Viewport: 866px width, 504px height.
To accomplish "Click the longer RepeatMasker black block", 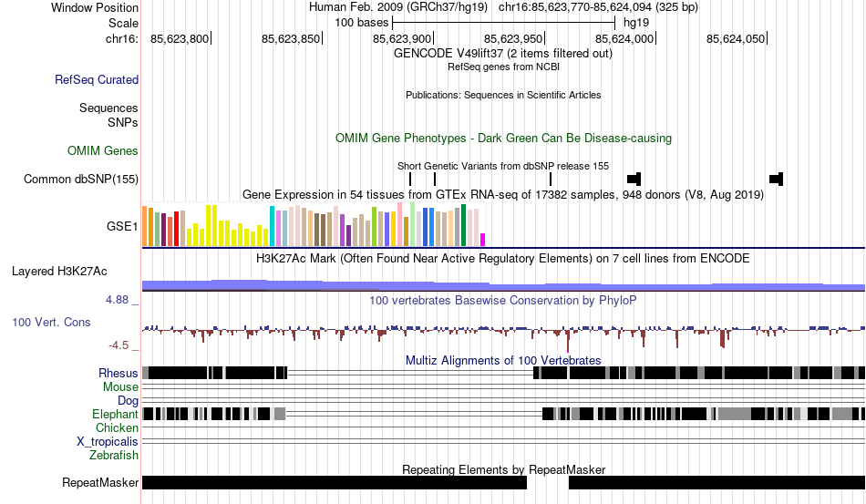I will (335, 483).
